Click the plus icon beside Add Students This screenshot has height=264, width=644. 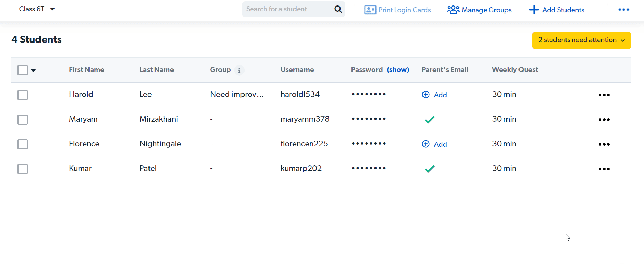click(x=534, y=10)
